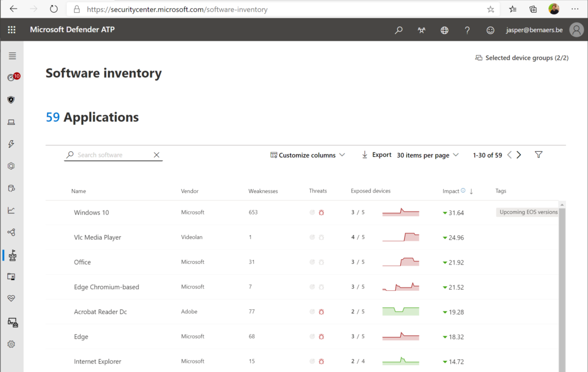Open help question mark icon

pyautogui.click(x=467, y=30)
